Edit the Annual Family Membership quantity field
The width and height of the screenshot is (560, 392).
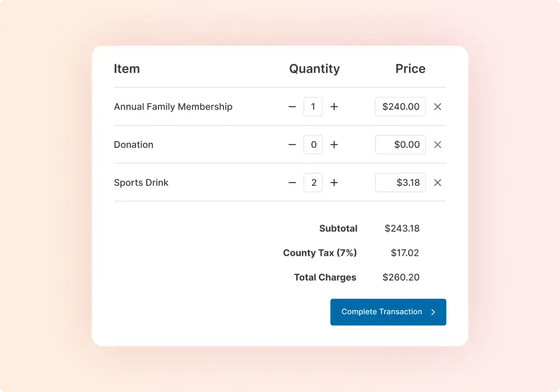point(313,106)
